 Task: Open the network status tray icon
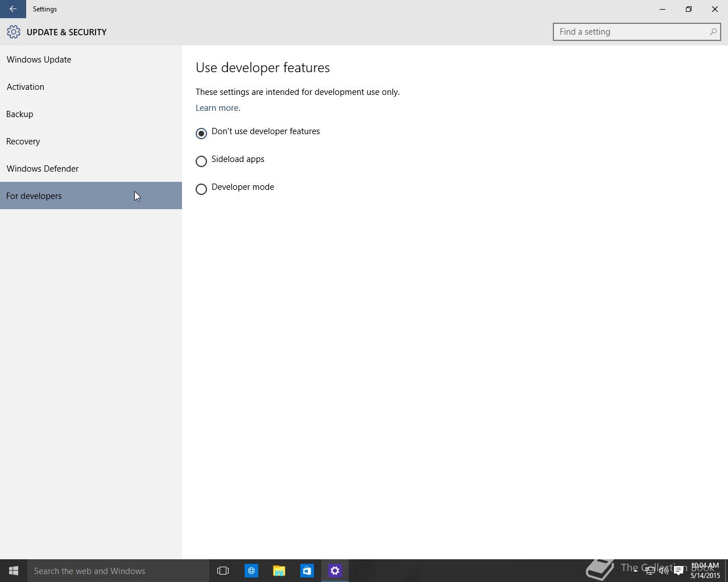(650, 571)
